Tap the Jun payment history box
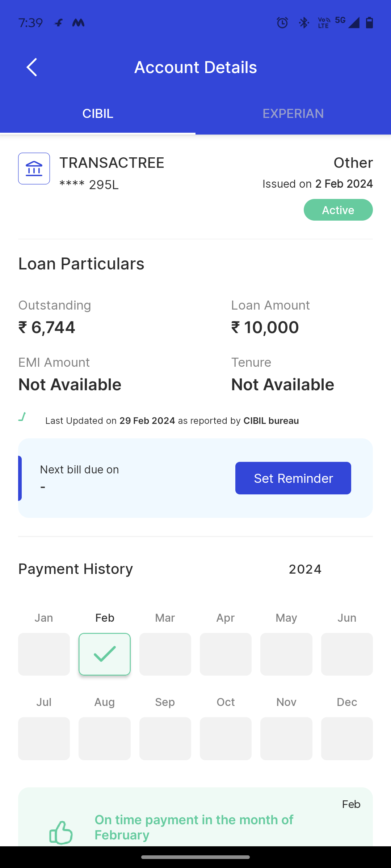 (347, 654)
